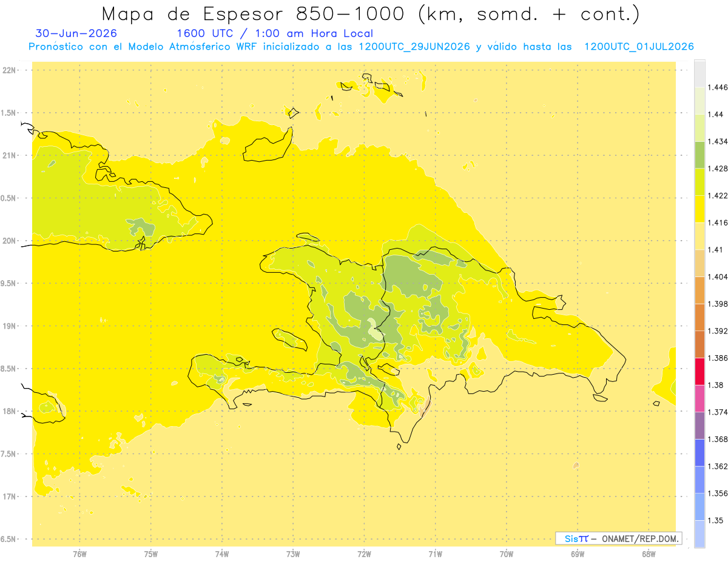Image resolution: width=728 pixels, height=562 pixels.
Task: Click the pale yellow legend swatch between 1.41 and 1.416
Action: [x=699, y=236]
